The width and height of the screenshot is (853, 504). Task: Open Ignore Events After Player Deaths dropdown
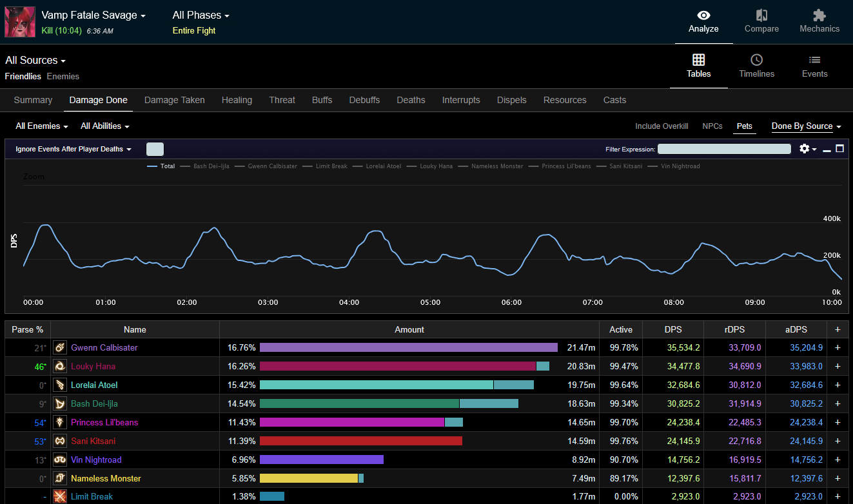pyautogui.click(x=74, y=149)
